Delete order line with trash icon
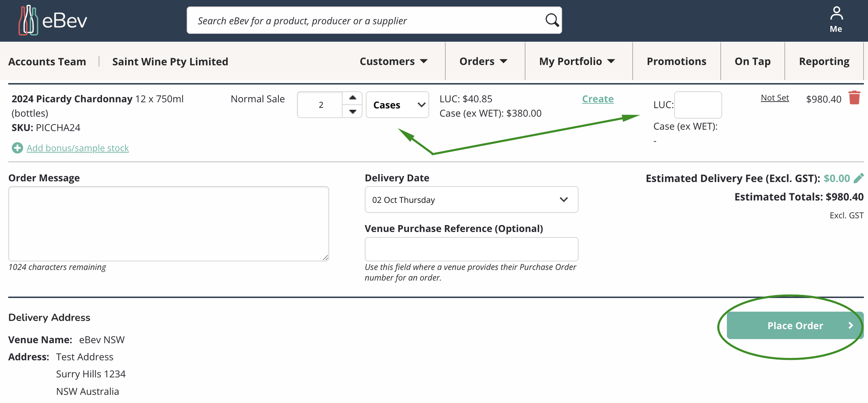Viewport: 868px width, 403px height. point(854,98)
